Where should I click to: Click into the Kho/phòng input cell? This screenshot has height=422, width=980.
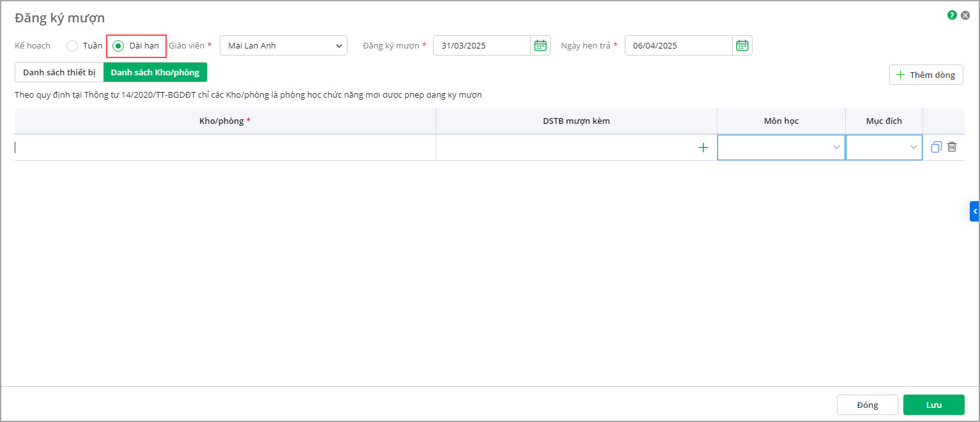225,147
